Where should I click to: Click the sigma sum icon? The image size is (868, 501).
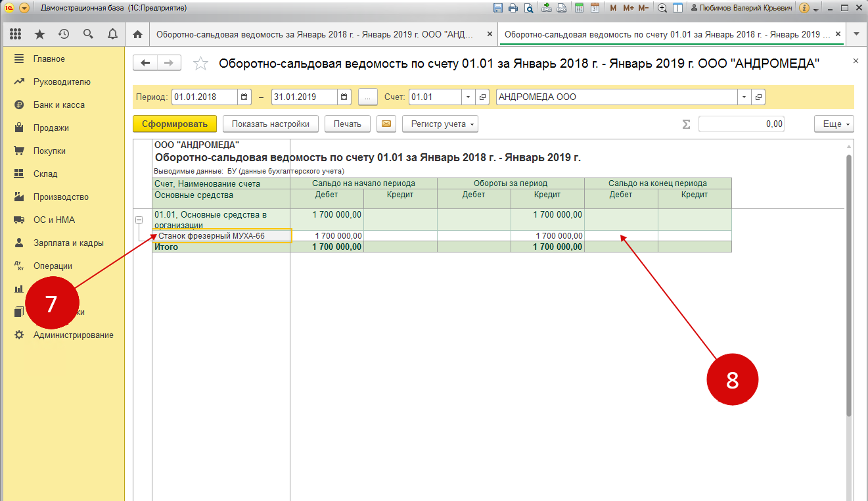click(687, 124)
